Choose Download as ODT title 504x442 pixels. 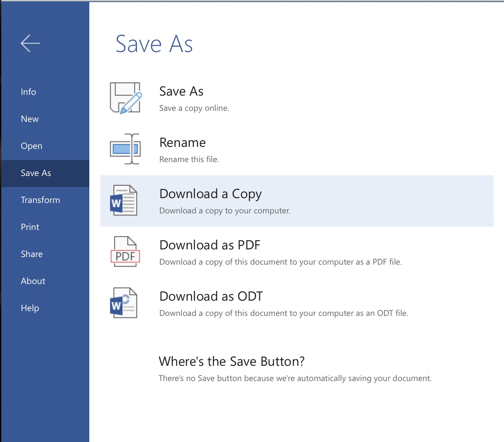click(x=211, y=297)
